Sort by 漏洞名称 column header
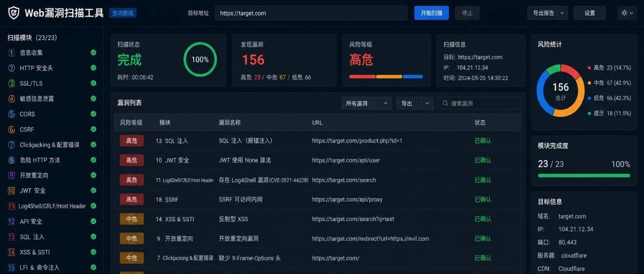The height and width of the screenshot is (274, 644). (x=229, y=122)
